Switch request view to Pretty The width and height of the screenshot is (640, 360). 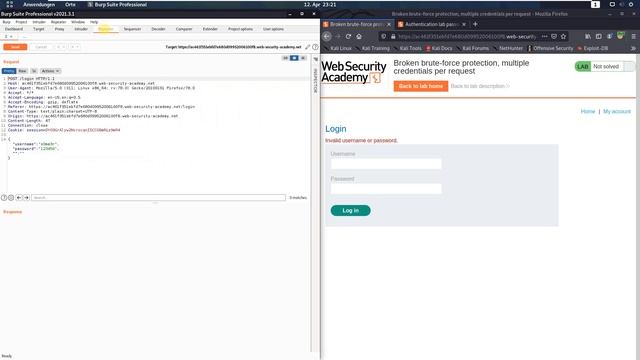click(9, 71)
